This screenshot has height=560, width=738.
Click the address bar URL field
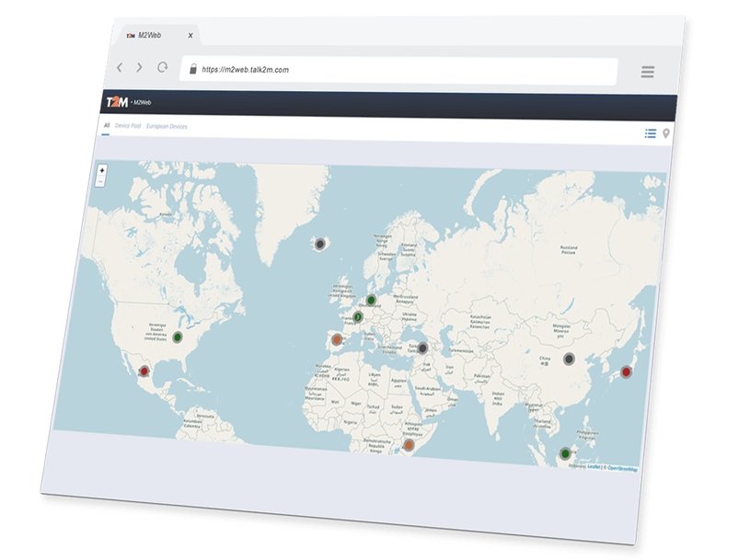pos(398,71)
